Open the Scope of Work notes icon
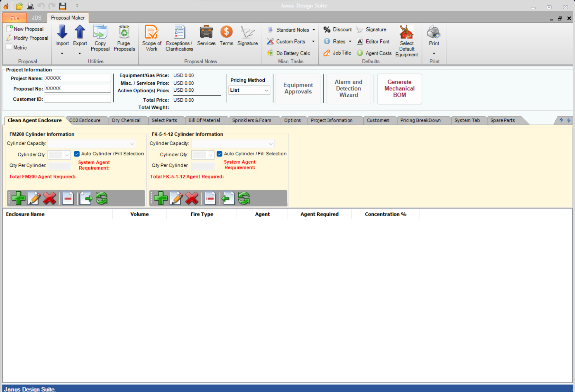 point(151,32)
